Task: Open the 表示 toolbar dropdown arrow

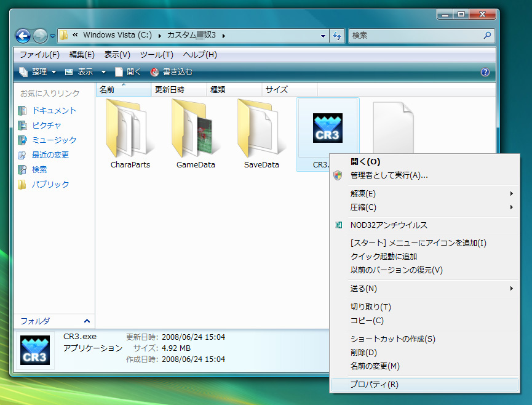Action: tap(103, 72)
